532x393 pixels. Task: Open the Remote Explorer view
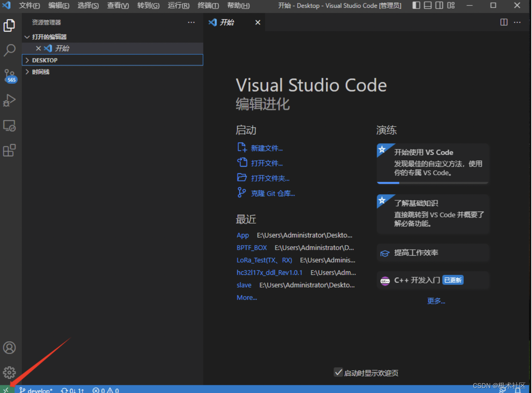coord(9,125)
